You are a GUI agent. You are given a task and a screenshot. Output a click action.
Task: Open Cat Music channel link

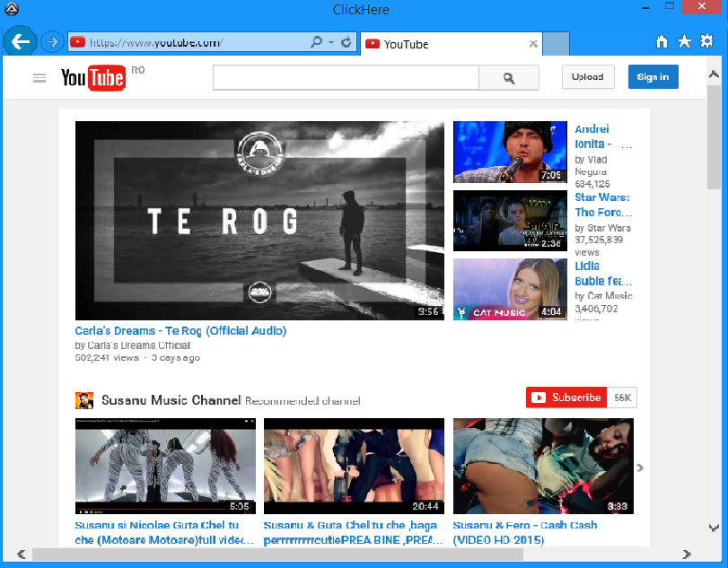tap(610, 295)
